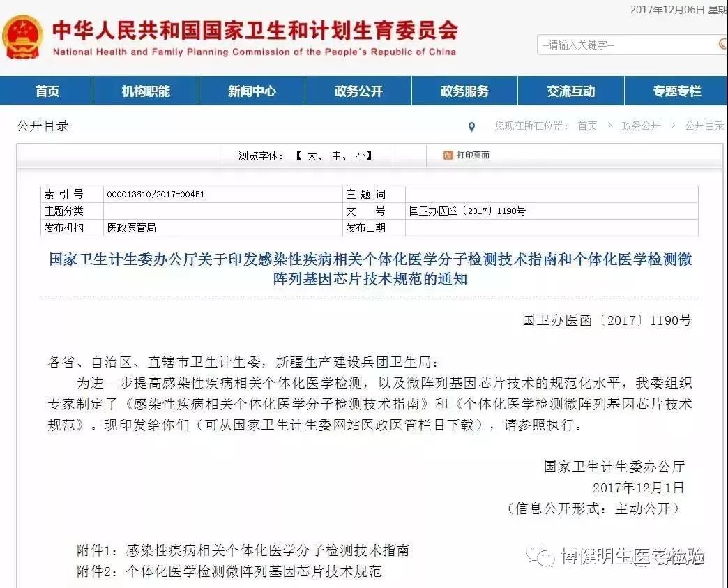Type in the 请输入关键字 search box

pos(624,45)
